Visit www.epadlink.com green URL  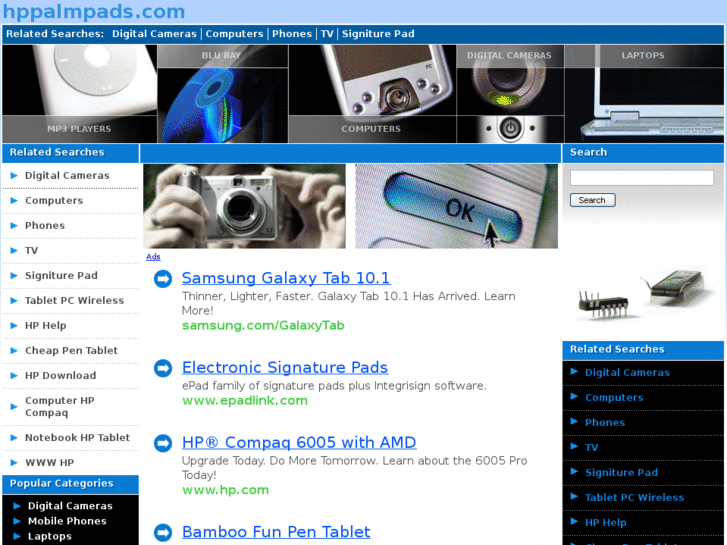coord(245,401)
